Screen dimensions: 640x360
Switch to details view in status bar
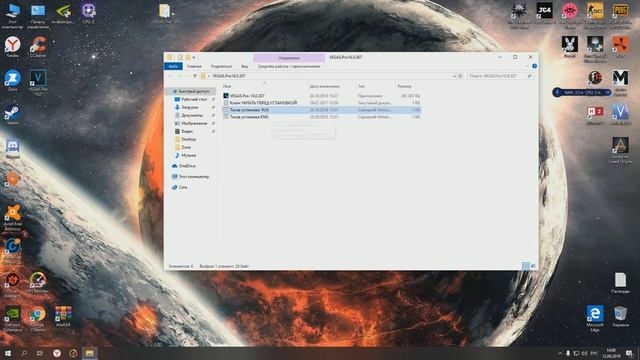click(x=526, y=266)
